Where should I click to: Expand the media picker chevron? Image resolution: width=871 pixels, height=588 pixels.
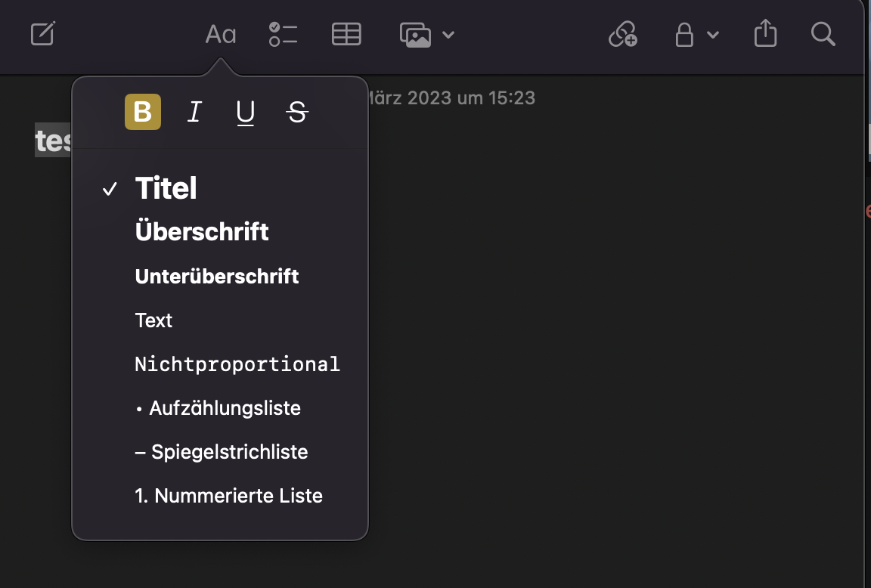coord(449,34)
